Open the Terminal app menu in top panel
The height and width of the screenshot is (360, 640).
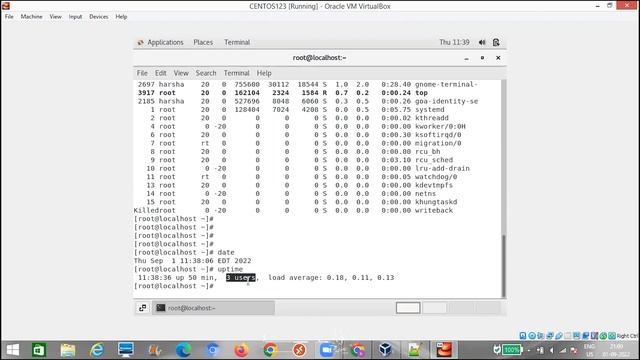[x=237, y=42]
